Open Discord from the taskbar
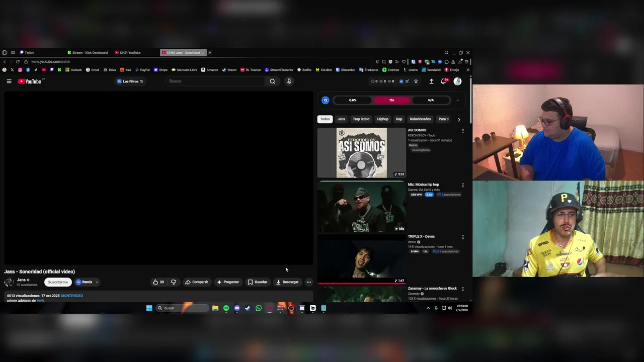 click(x=237, y=308)
